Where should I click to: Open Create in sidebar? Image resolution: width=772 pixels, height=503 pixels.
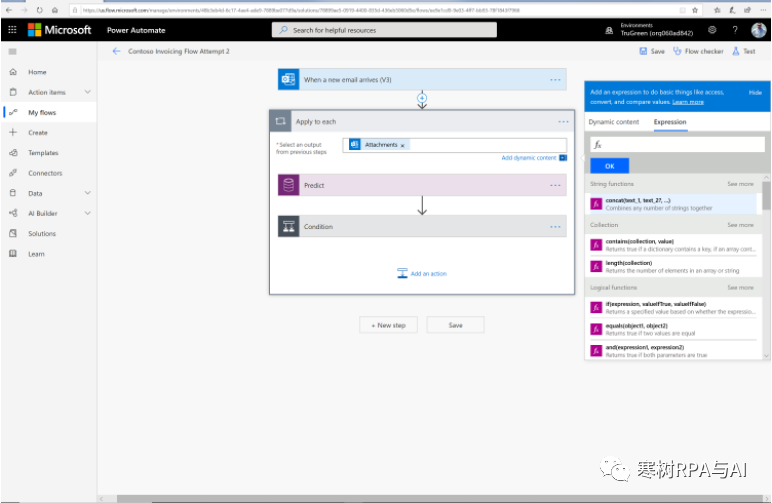[49, 132]
